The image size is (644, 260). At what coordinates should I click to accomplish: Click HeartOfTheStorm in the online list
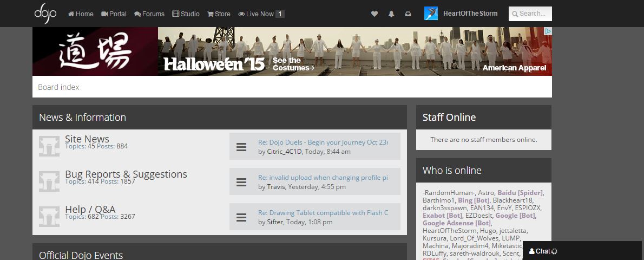tap(450, 231)
